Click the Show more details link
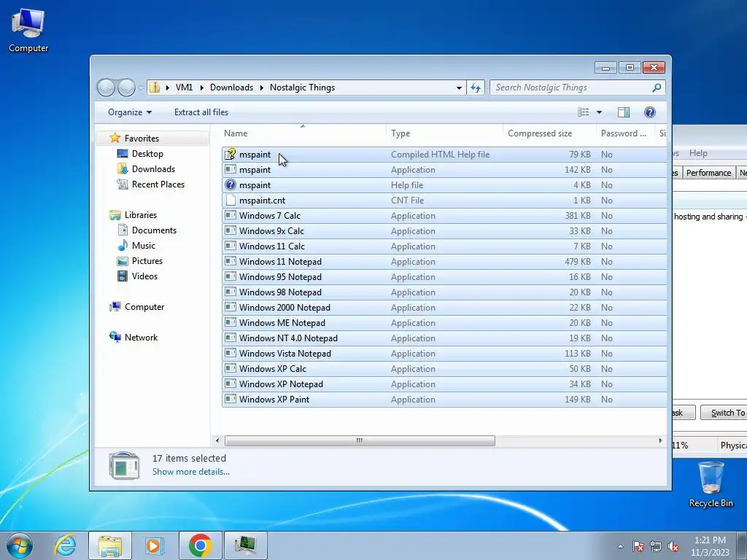The image size is (747, 560). 190,472
